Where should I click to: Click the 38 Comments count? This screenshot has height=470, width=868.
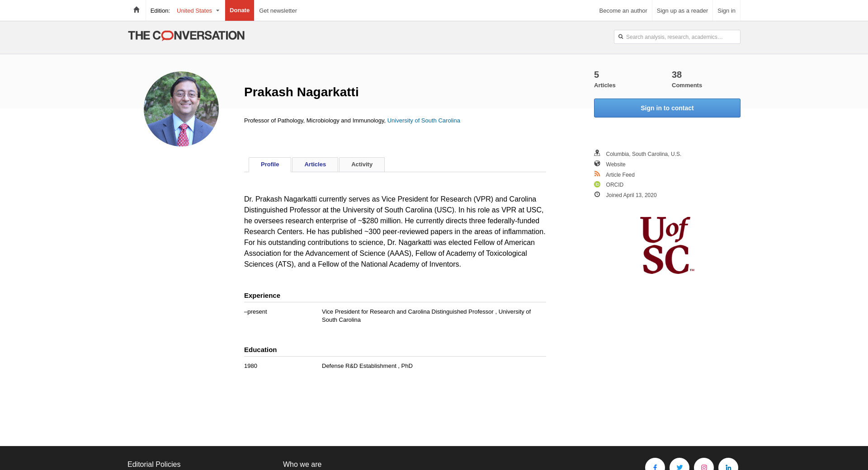[x=687, y=79]
